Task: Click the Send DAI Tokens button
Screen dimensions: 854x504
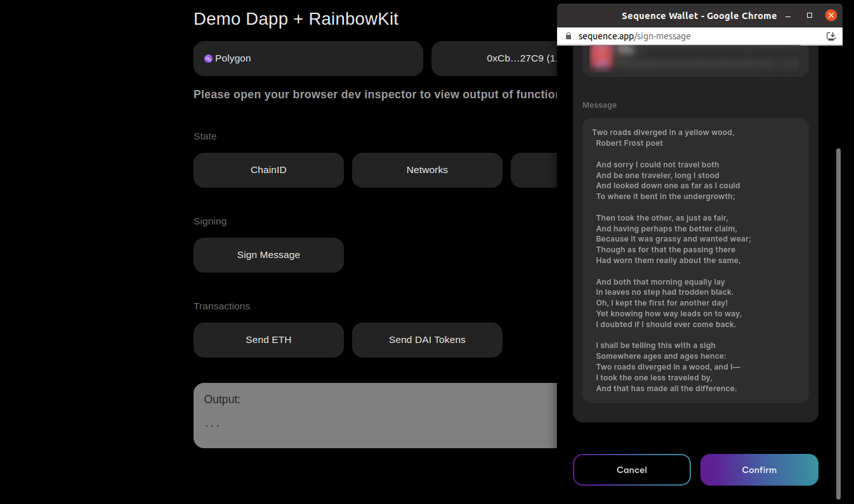Action: click(427, 340)
